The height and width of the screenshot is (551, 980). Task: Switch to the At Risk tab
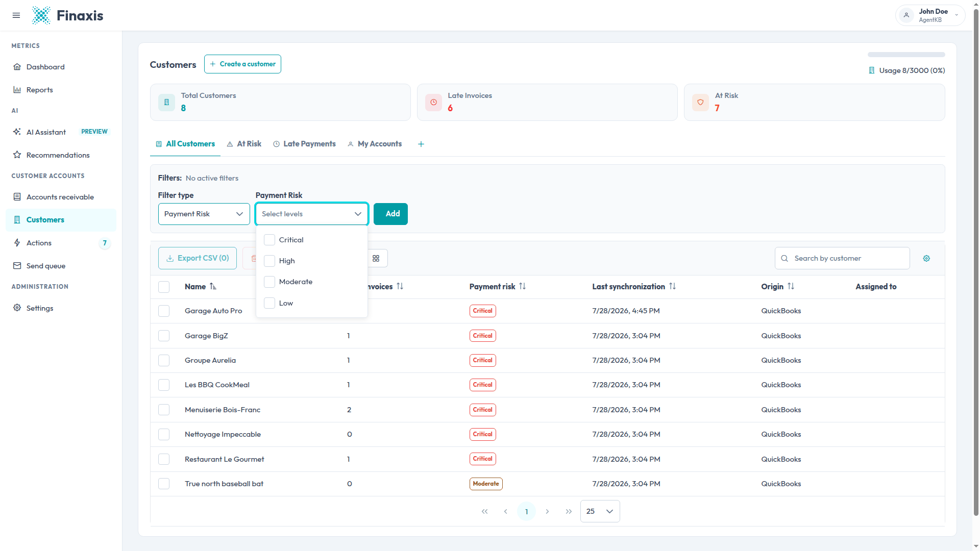click(x=244, y=144)
